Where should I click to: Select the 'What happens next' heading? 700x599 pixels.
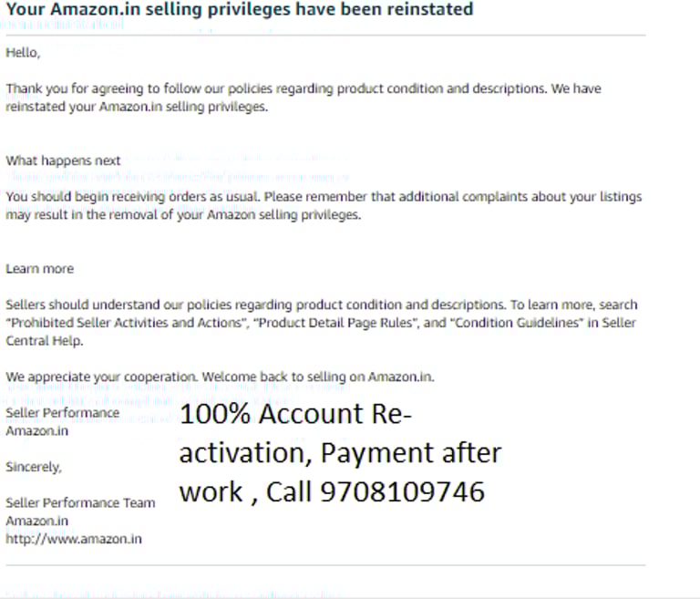point(63,160)
